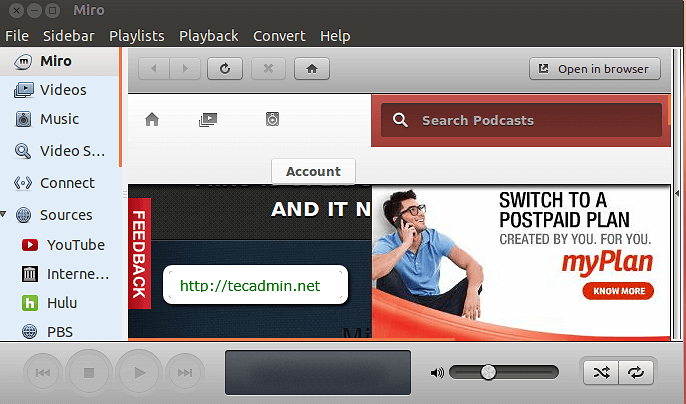Open the Account button
This screenshot has height=404, width=686.
[x=313, y=171]
